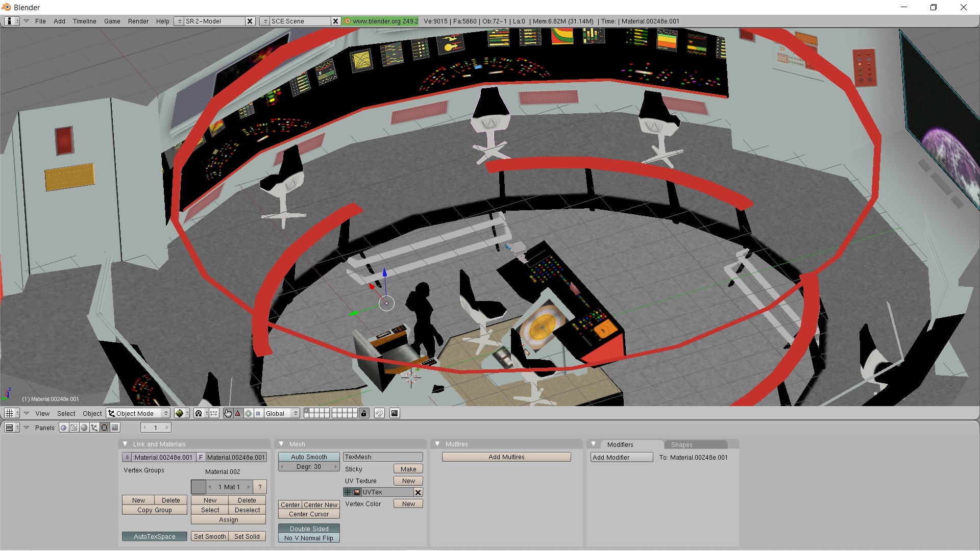Viewport: 980px width, 551px height.
Task: Toggle the layer lock padlock icon
Action: coord(363,413)
